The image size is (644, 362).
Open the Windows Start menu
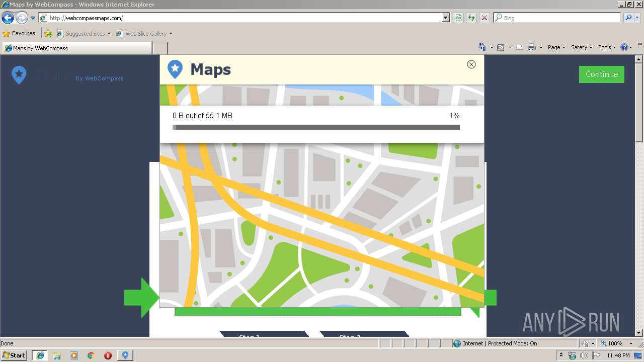pos(14,355)
